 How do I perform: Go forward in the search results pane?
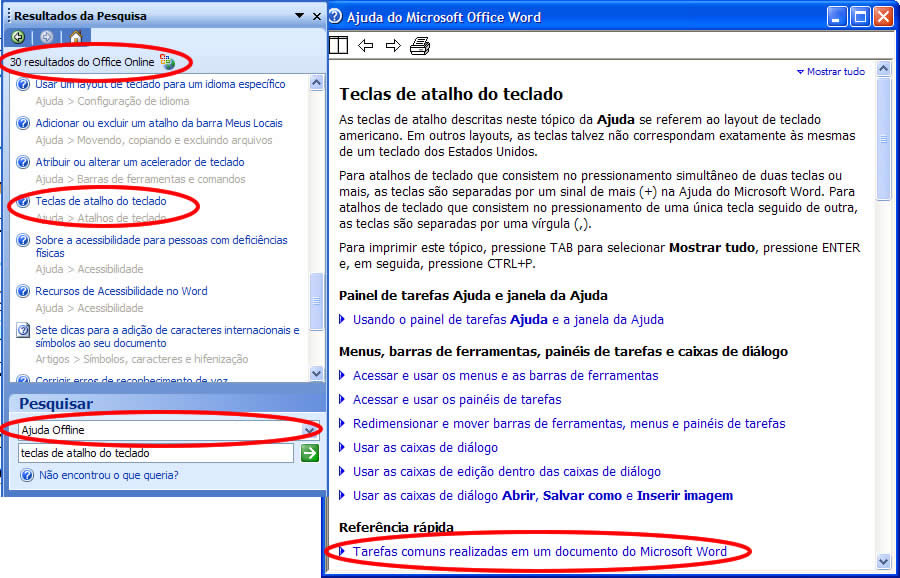[46, 37]
